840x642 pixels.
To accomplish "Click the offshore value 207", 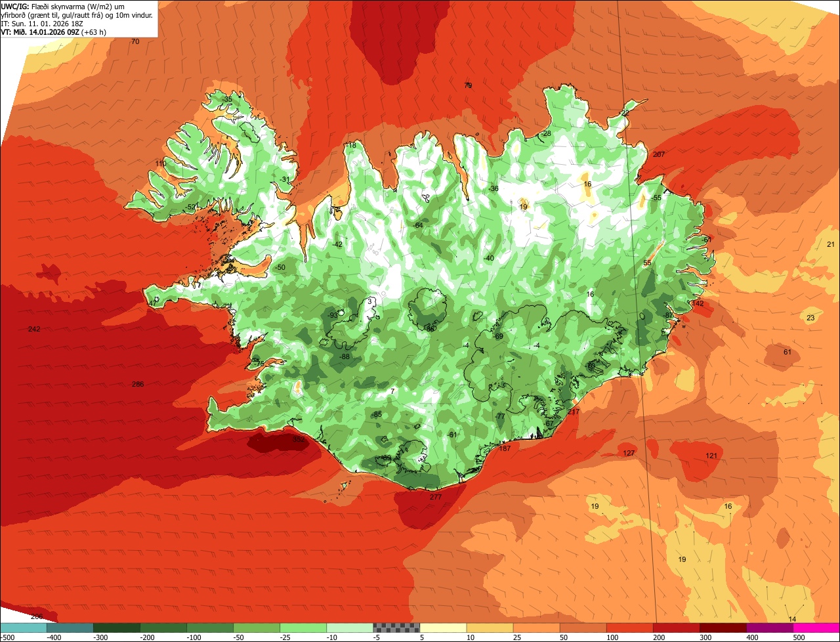I will click(x=659, y=154).
